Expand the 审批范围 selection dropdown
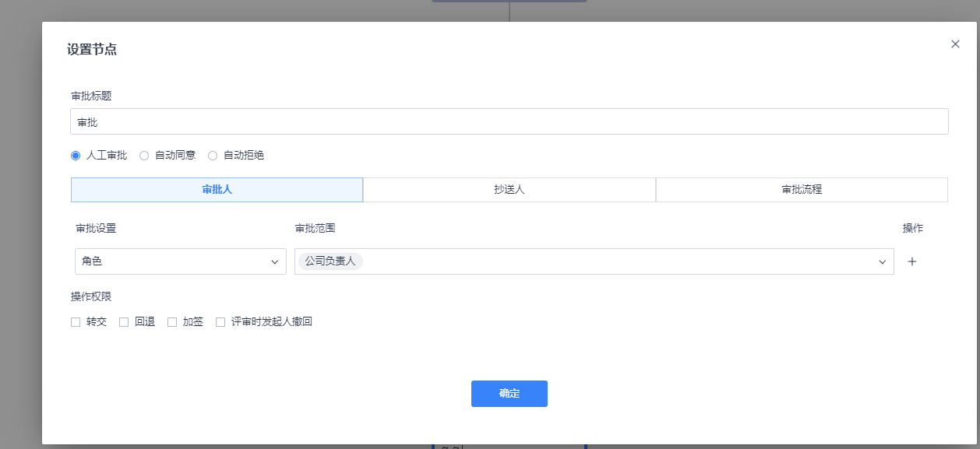Viewport: 980px width, 449px height. (x=592, y=261)
